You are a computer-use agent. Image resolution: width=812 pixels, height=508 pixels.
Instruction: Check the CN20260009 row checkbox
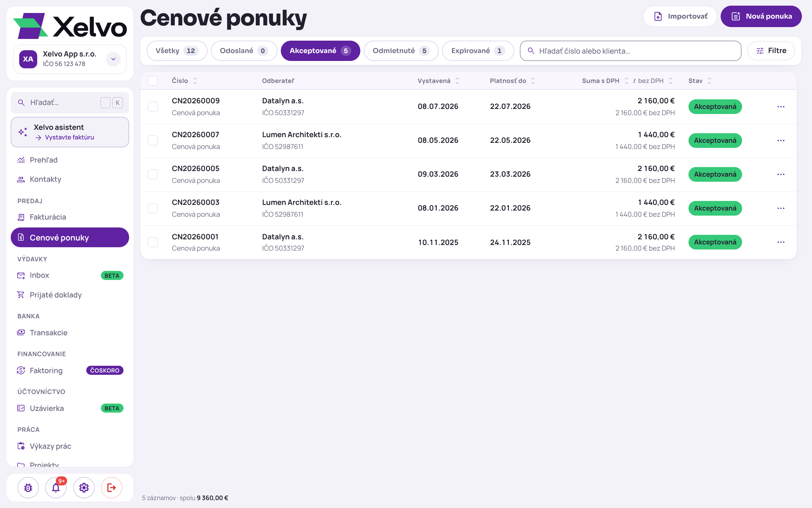coord(153,106)
